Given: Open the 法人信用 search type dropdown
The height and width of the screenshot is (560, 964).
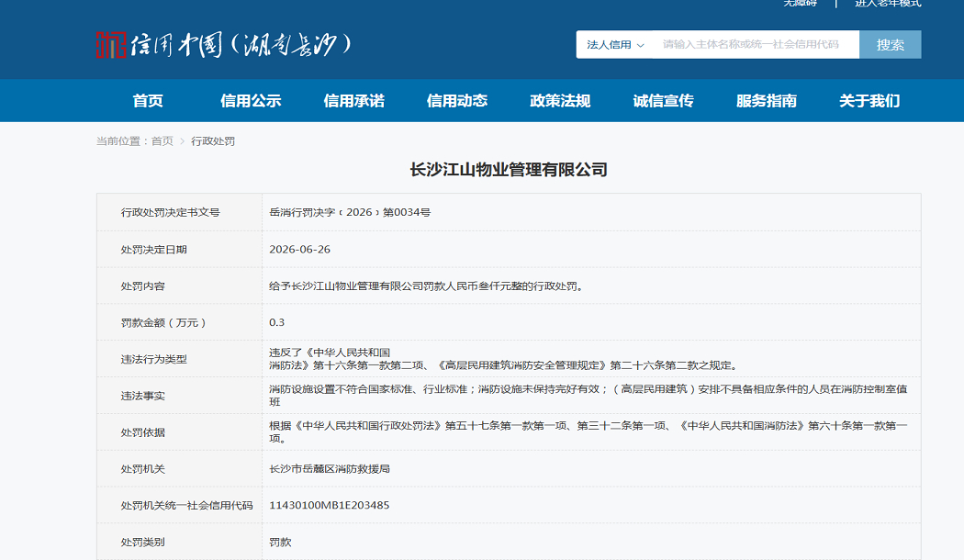Looking at the screenshot, I should point(615,45).
